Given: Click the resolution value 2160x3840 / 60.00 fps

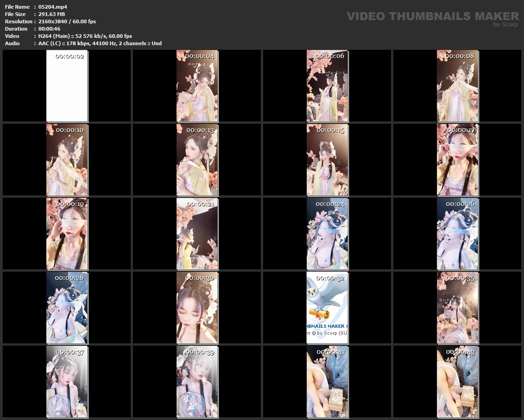Looking at the screenshot, I should [67, 21].
